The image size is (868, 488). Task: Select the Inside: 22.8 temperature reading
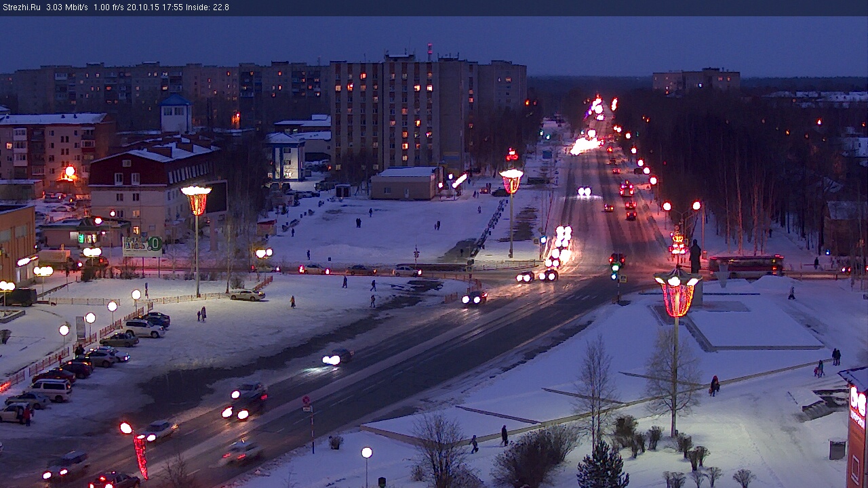coord(208,7)
